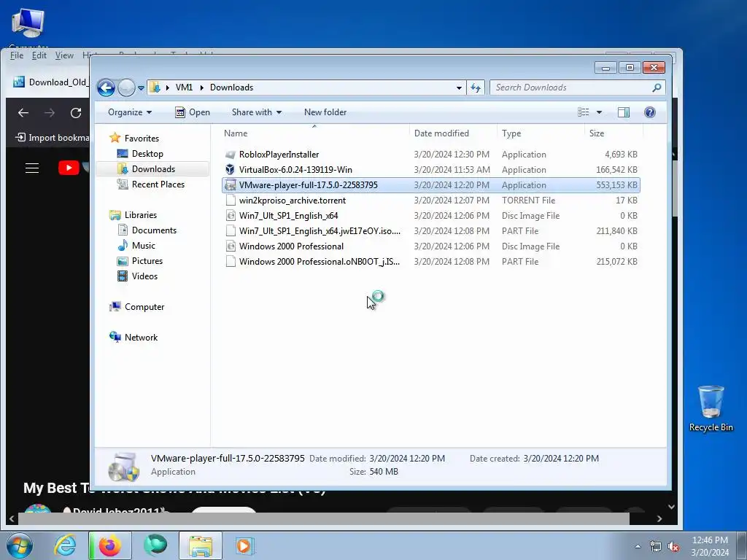Open volume control in system tray

(673, 546)
